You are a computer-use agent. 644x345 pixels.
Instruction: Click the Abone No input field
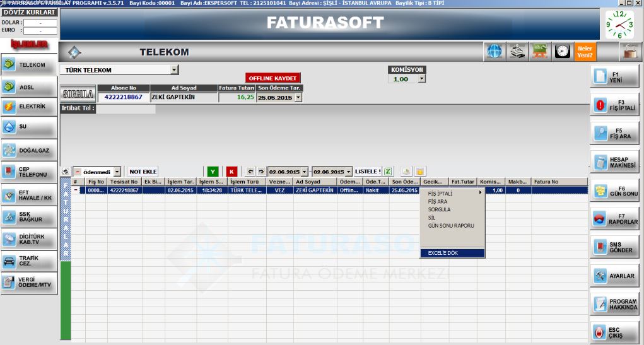tap(123, 97)
